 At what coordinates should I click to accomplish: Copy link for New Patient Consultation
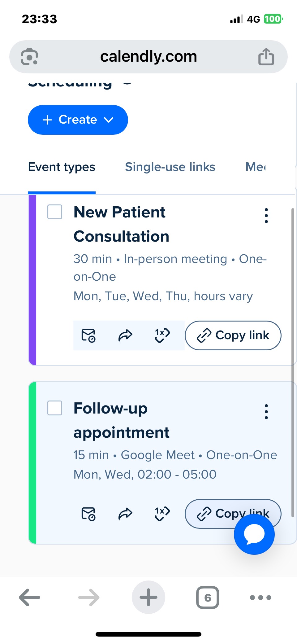(233, 335)
